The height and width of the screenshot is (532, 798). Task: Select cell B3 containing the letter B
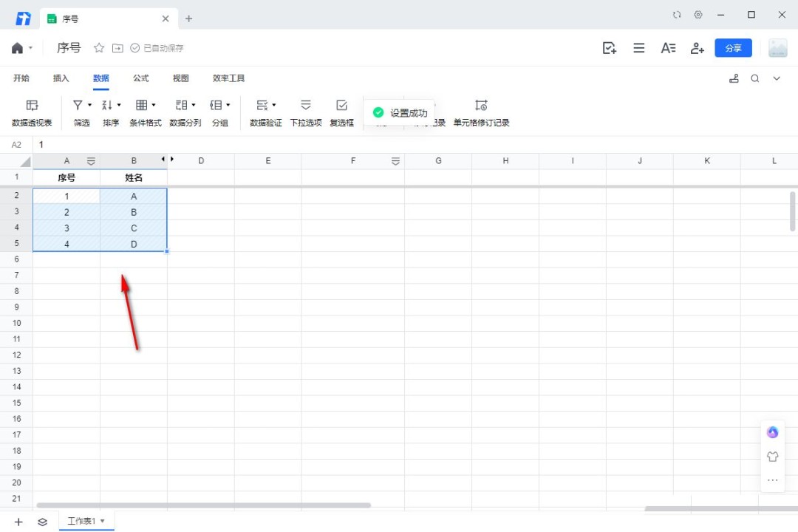[x=134, y=212]
